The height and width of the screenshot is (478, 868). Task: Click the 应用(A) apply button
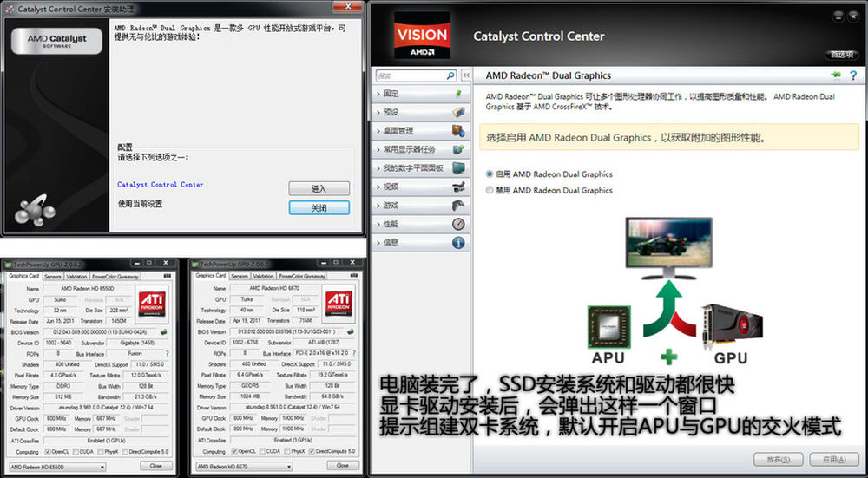click(x=834, y=459)
